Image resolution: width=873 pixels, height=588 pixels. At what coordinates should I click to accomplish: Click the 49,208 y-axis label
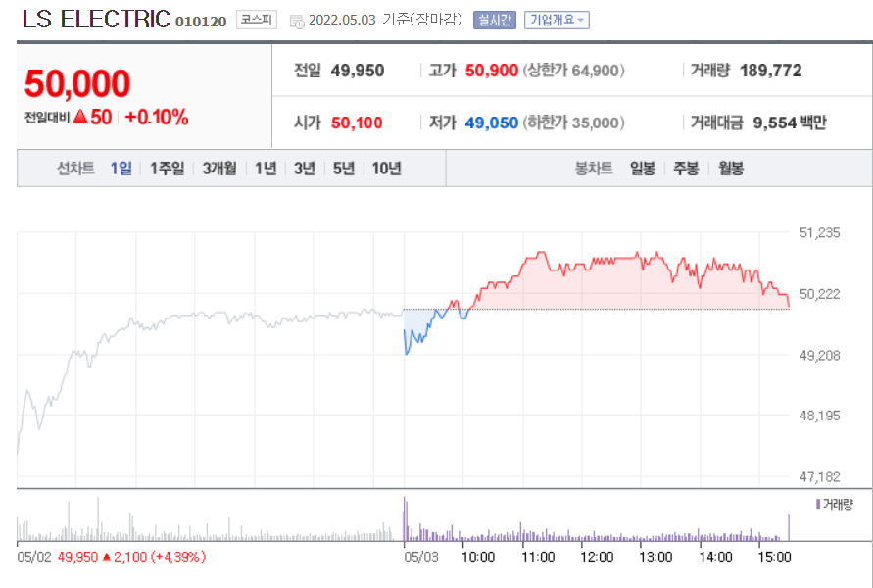(x=819, y=355)
